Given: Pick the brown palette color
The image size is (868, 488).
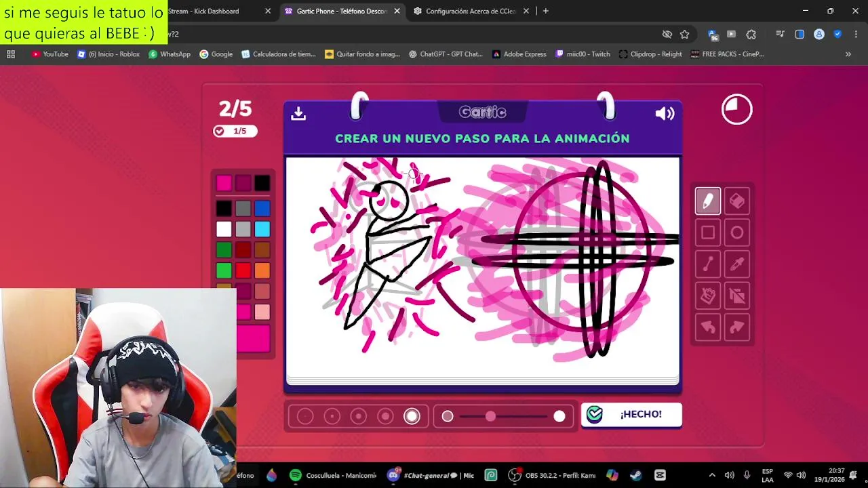Looking at the screenshot, I should tap(262, 250).
